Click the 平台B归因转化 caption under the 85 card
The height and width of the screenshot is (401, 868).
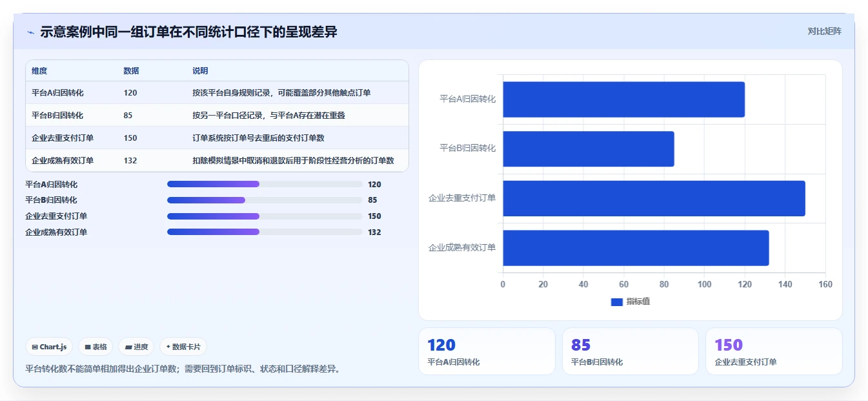[x=597, y=362]
